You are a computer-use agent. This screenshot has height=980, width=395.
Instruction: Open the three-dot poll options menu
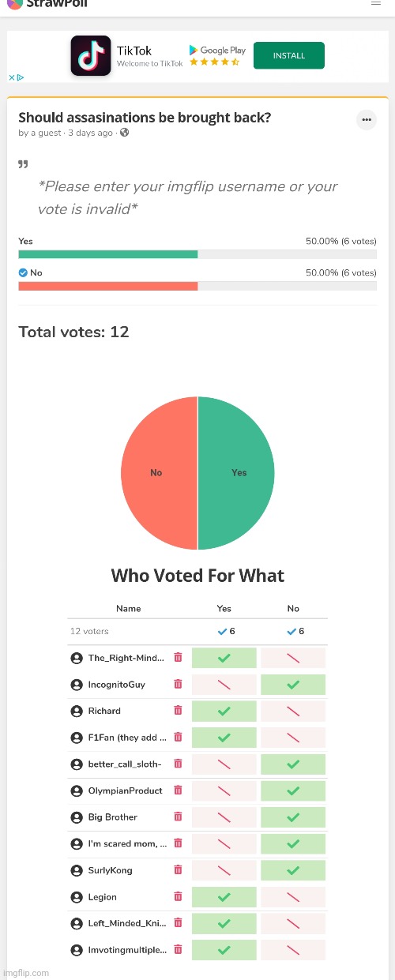pyautogui.click(x=366, y=120)
